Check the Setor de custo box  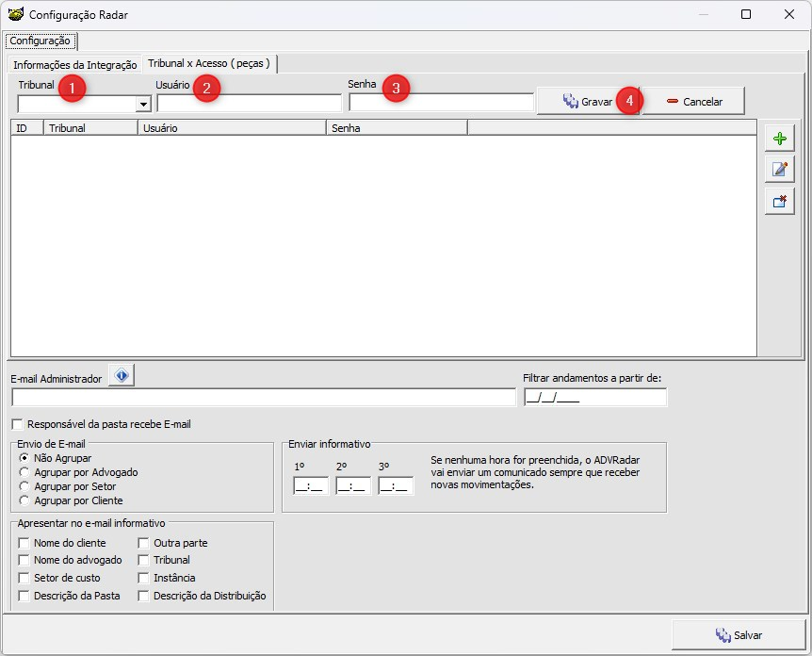(24, 578)
